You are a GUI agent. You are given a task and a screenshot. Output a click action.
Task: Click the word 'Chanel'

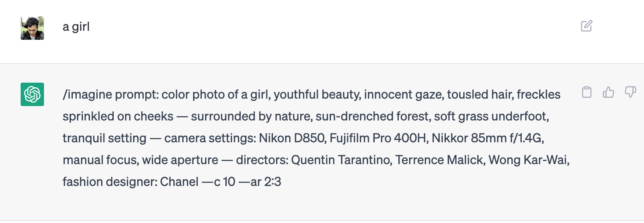tap(179, 182)
